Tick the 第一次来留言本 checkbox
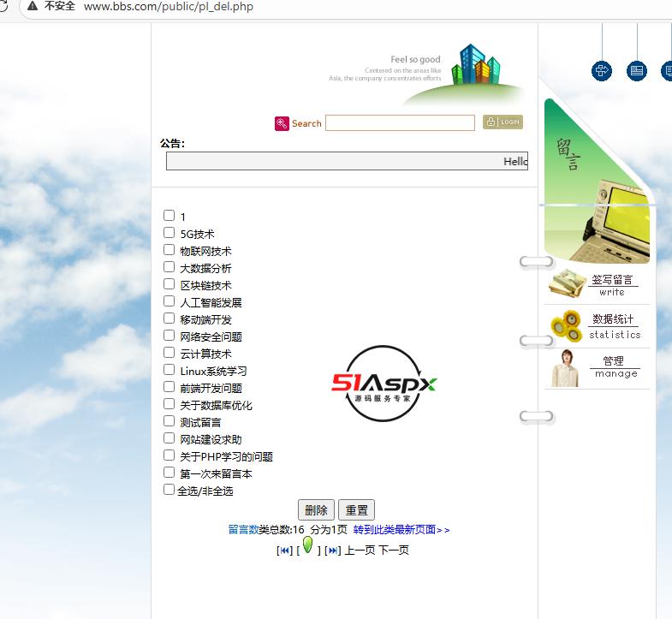This screenshot has width=672, height=619. coord(169,473)
